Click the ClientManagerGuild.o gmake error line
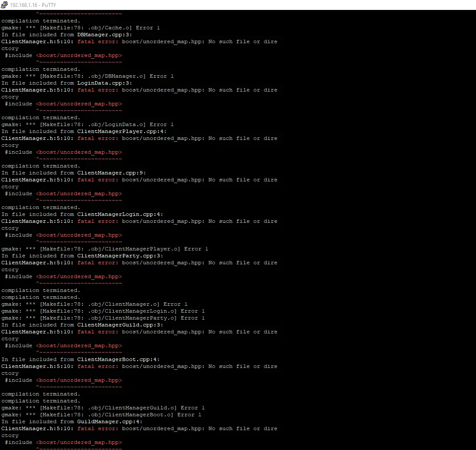This screenshot has width=476, height=450. coord(103,408)
